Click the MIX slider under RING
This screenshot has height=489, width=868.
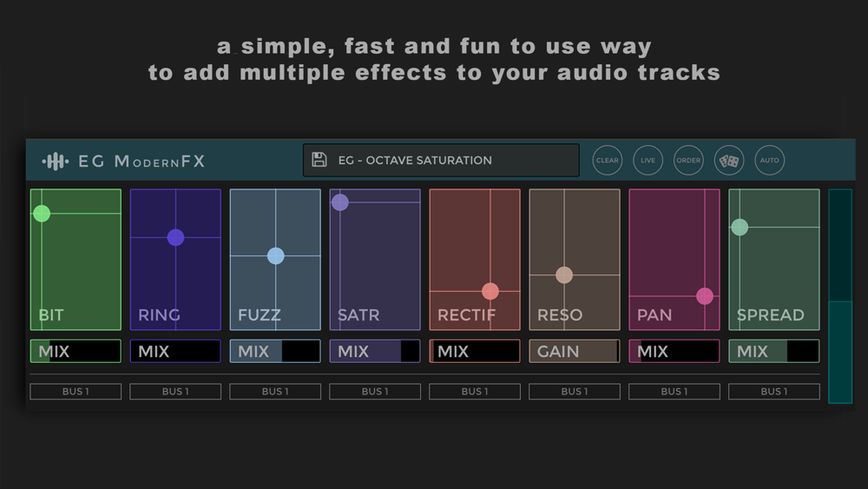175,351
